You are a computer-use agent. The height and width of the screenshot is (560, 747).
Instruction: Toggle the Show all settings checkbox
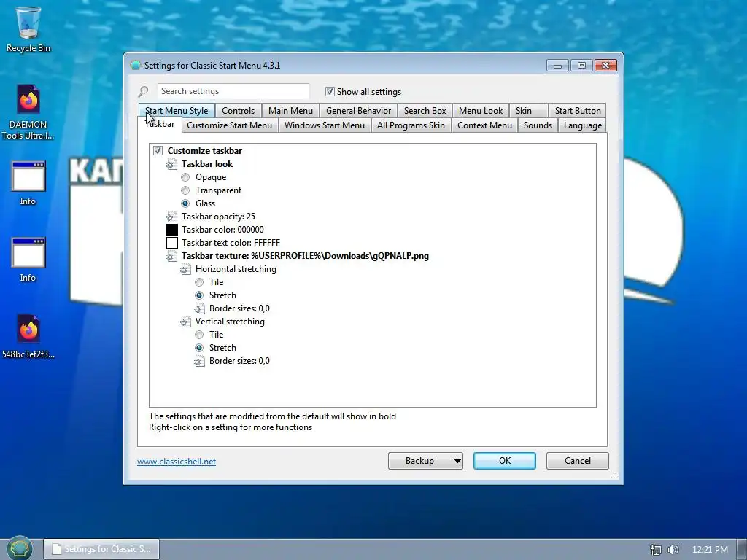coord(330,91)
